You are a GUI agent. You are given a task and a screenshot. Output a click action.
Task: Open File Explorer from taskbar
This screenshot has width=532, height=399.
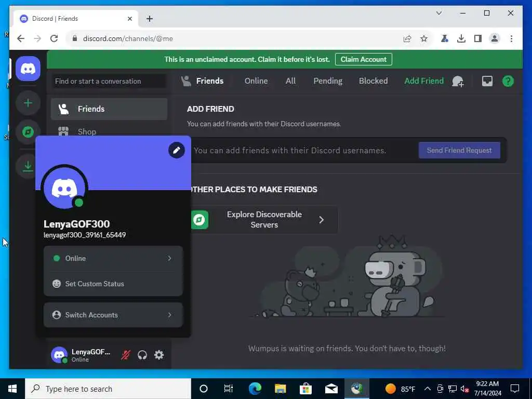tap(280, 389)
